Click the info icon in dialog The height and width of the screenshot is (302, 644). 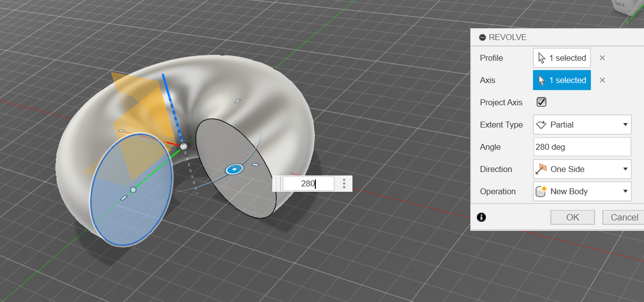coord(481,217)
